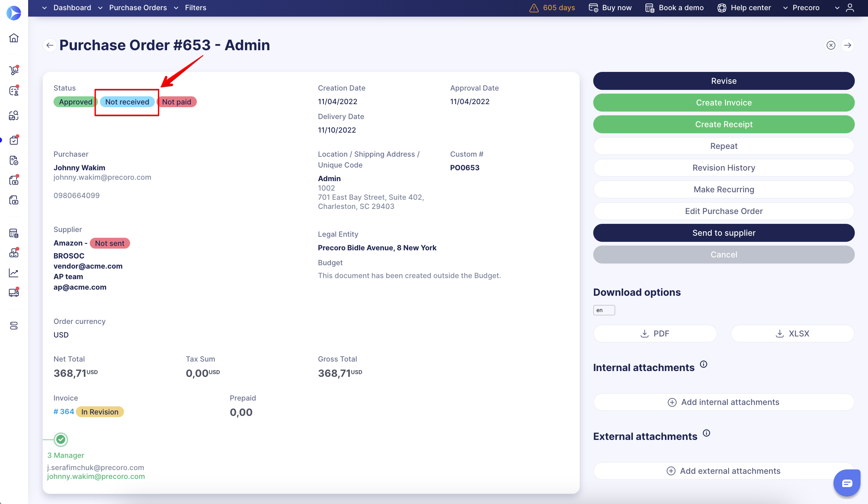The height and width of the screenshot is (504, 868).
Task: Open the reports chart icon in sidebar
Action: [14, 273]
